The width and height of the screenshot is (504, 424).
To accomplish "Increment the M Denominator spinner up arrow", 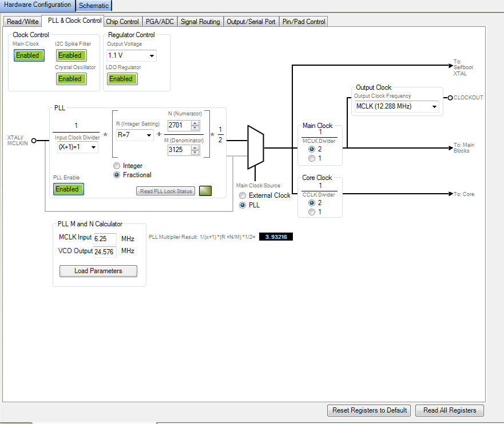I will [x=195, y=147].
